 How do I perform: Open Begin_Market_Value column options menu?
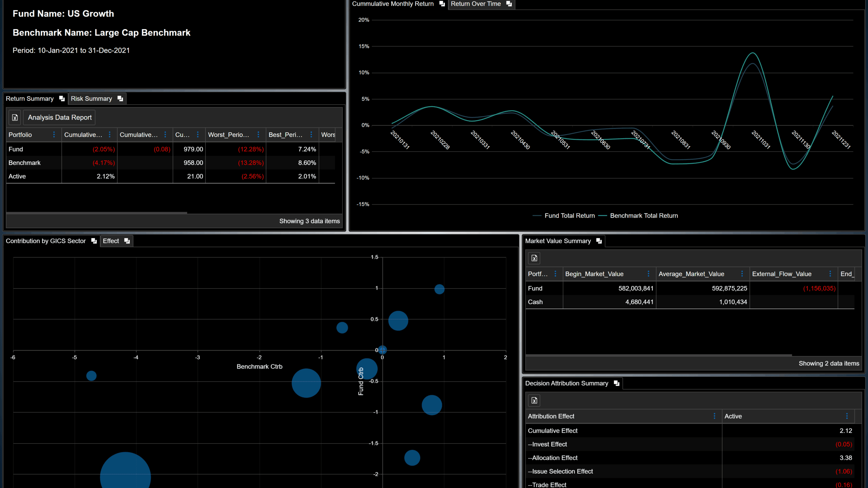[x=649, y=273]
